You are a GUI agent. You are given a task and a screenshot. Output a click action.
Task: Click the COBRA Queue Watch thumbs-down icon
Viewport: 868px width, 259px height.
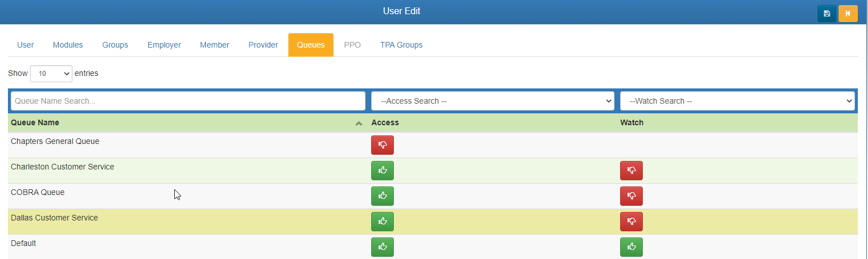pos(631,196)
